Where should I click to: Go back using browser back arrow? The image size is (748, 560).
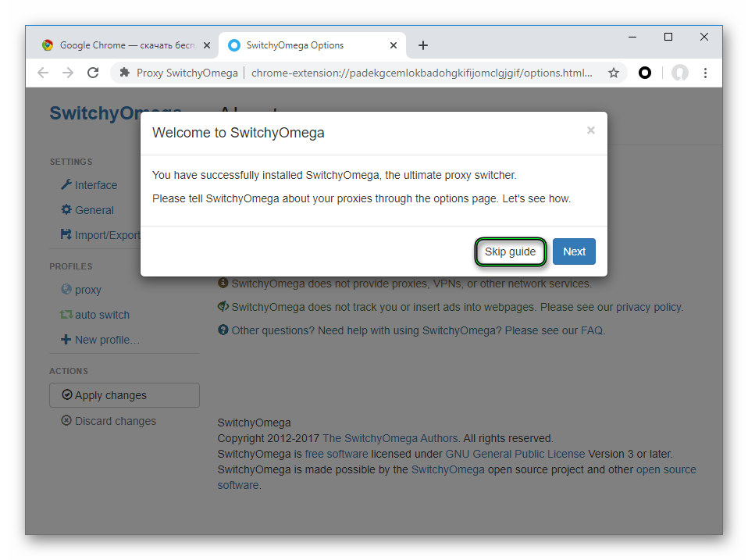point(43,73)
